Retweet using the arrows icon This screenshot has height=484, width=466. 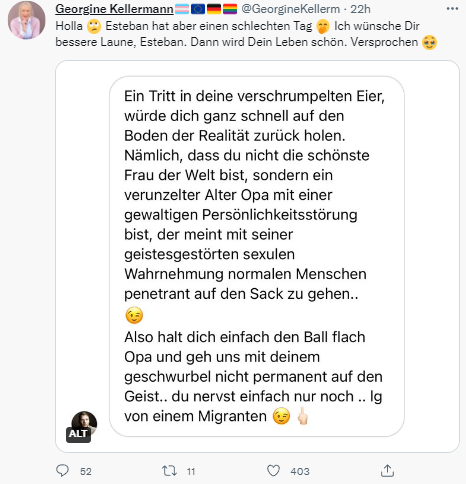(169, 471)
